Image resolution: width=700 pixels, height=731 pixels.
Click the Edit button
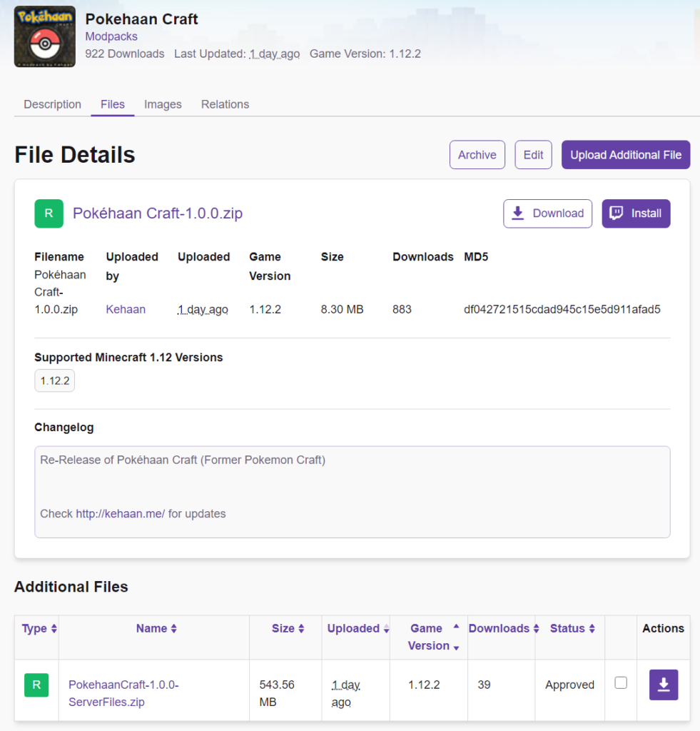tap(533, 155)
